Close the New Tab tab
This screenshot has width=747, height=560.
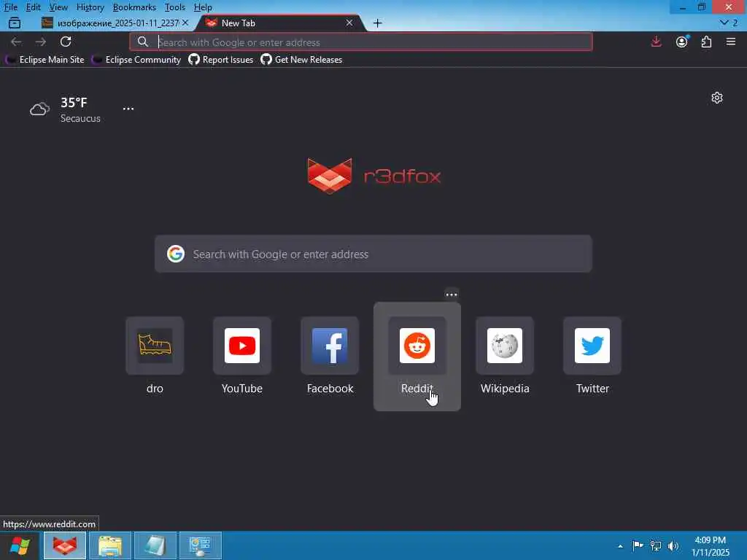(349, 23)
